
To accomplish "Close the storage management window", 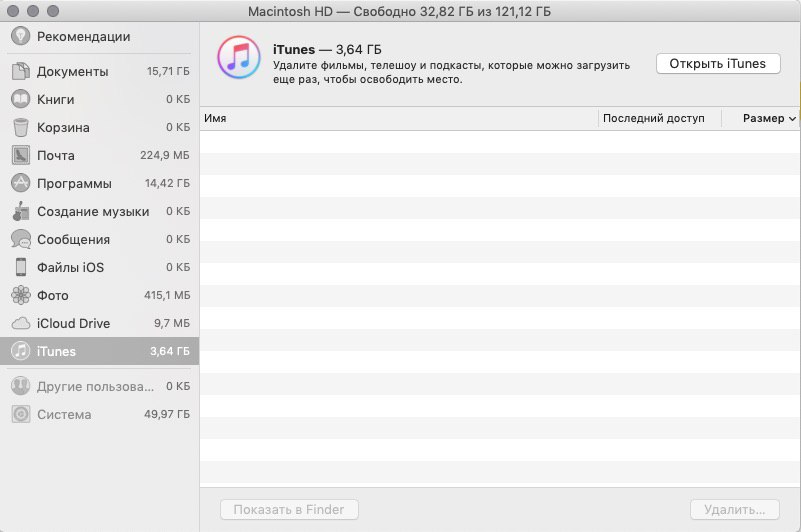I will 13,11.
